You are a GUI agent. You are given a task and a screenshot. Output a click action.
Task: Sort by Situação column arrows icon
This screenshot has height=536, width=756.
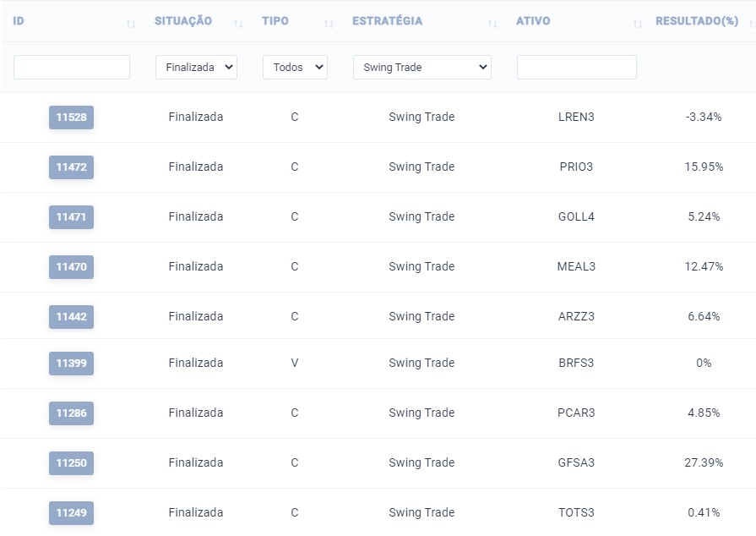[237, 24]
